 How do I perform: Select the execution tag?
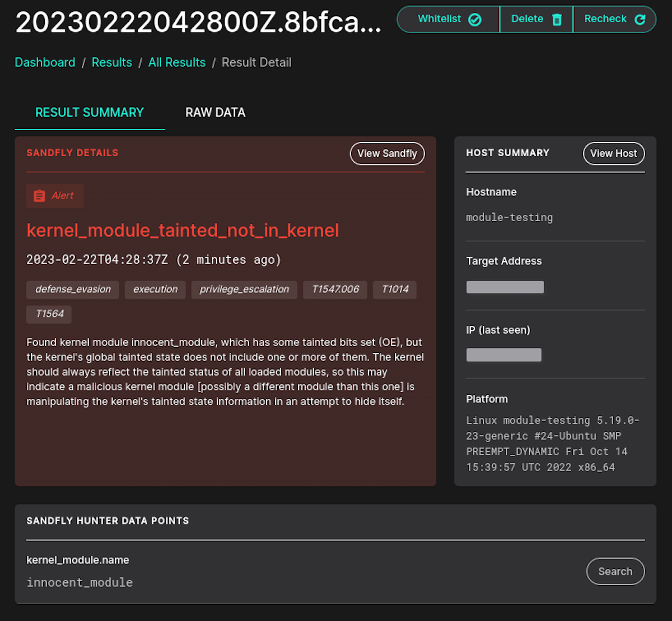click(155, 290)
